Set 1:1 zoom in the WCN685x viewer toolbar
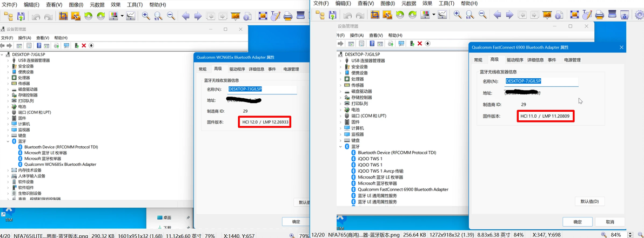644x238 pixels. (158, 16)
